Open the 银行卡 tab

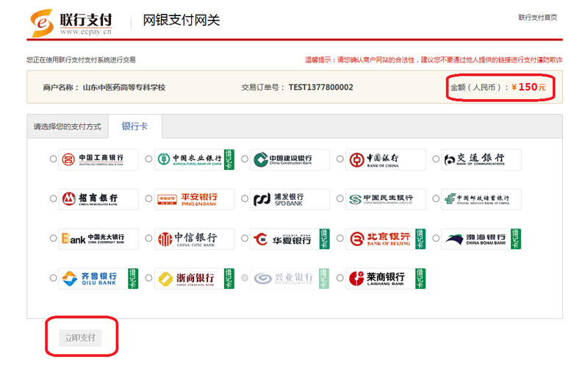tap(135, 126)
